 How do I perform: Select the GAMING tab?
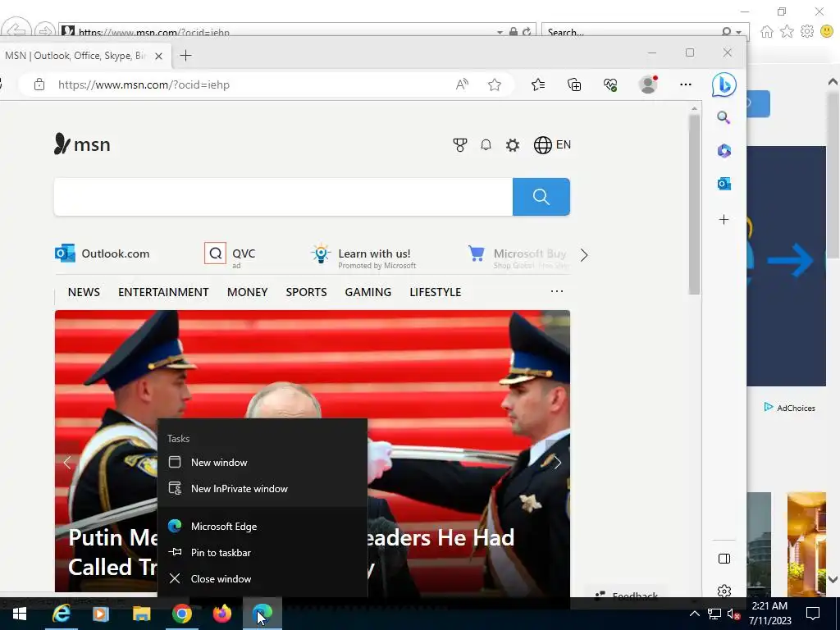coord(368,292)
